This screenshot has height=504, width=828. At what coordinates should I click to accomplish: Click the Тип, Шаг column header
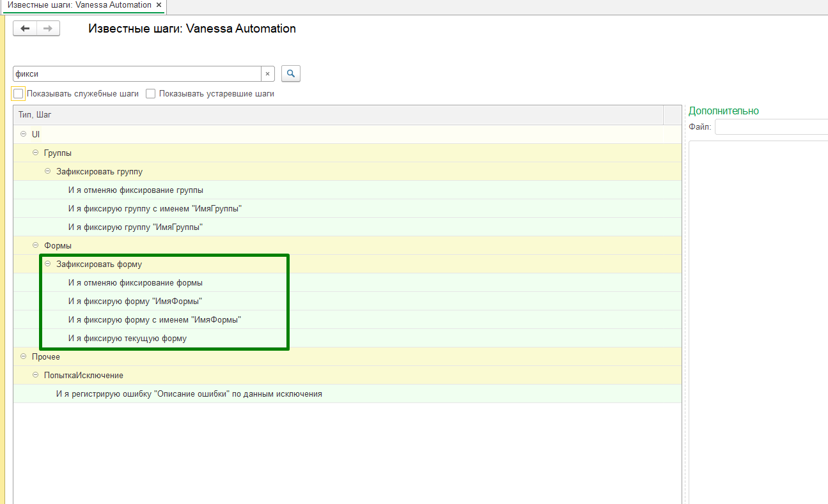point(338,115)
